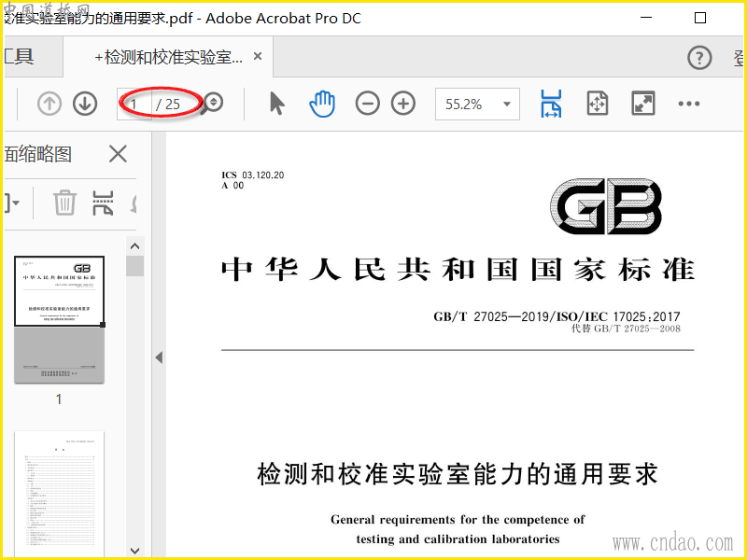Click the document title 检测和校准实验室能力的通用要求

(458, 474)
